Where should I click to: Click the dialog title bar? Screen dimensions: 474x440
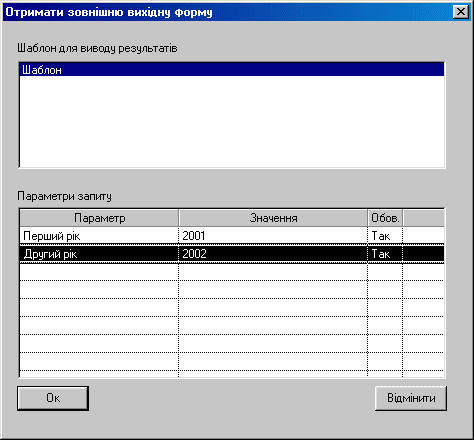[x=227, y=12]
